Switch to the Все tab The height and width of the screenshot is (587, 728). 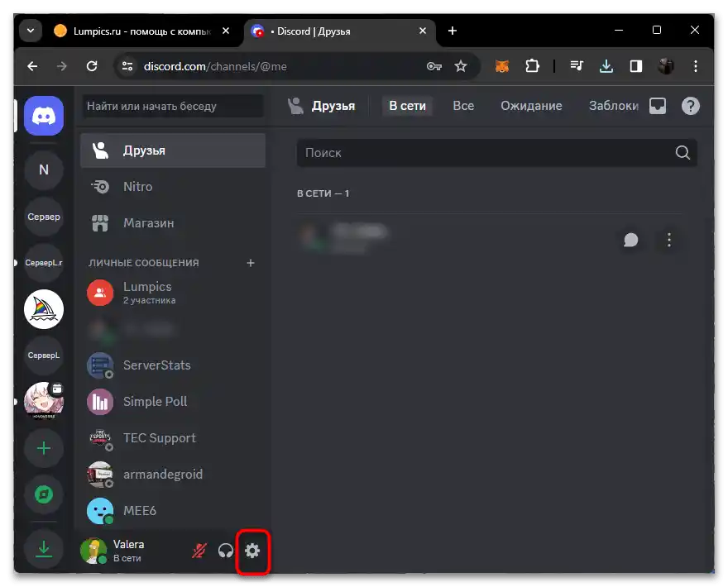click(463, 106)
